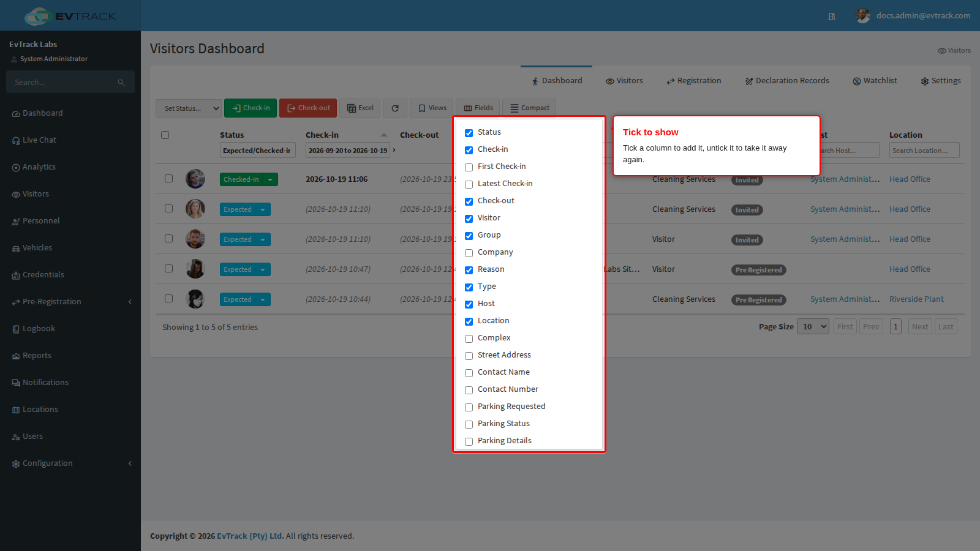Expand the Configuration sidebar menu
The image size is (980, 551).
[x=72, y=463]
